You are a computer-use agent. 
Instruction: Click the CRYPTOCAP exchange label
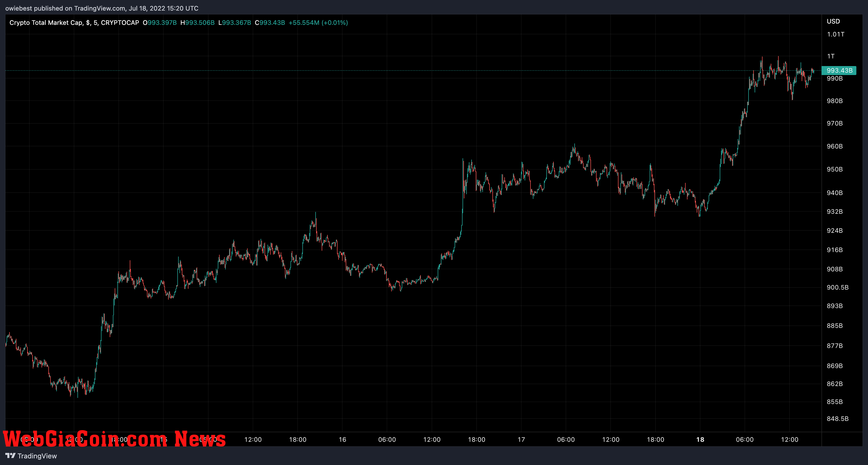pyautogui.click(x=120, y=22)
